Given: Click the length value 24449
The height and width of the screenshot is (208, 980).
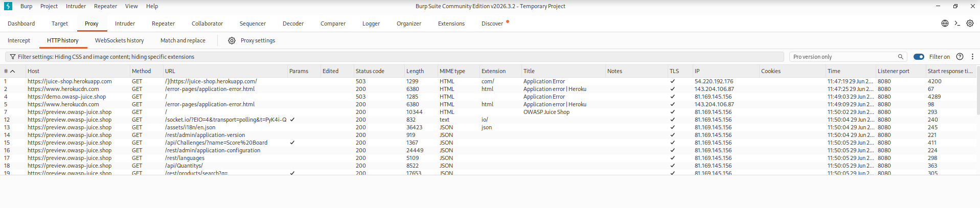Looking at the screenshot, I should [x=415, y=150].
